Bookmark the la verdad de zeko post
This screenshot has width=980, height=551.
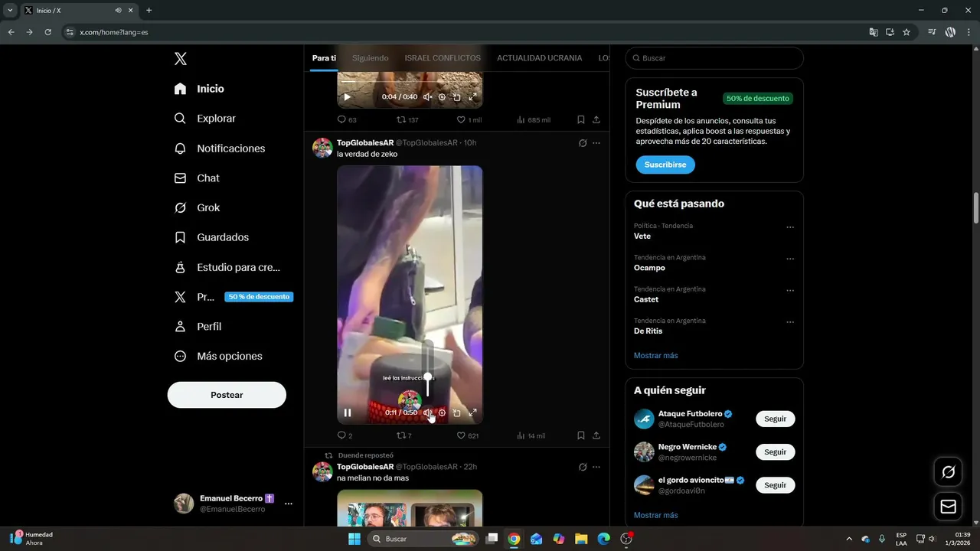(581, 435)
